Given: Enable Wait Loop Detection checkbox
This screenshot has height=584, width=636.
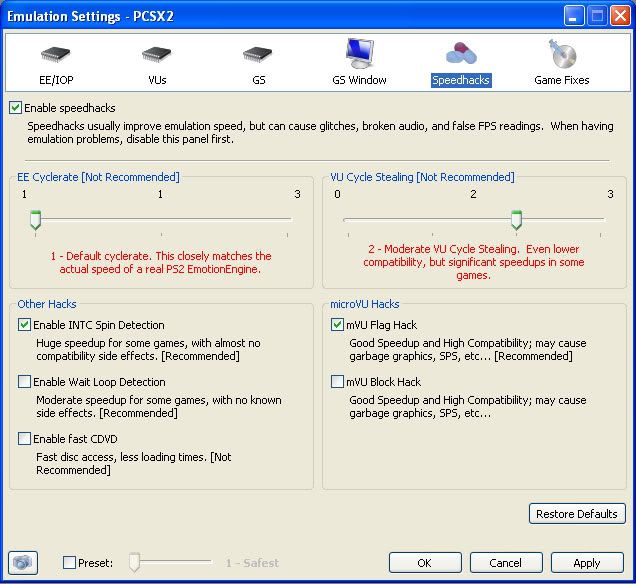Looking at the screenshot, I should click(x=24, y=382).
